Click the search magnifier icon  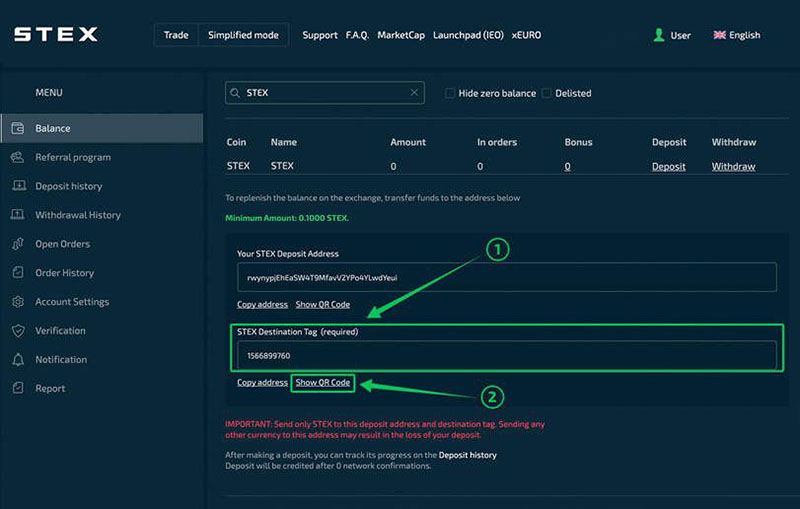coord(235,93)
